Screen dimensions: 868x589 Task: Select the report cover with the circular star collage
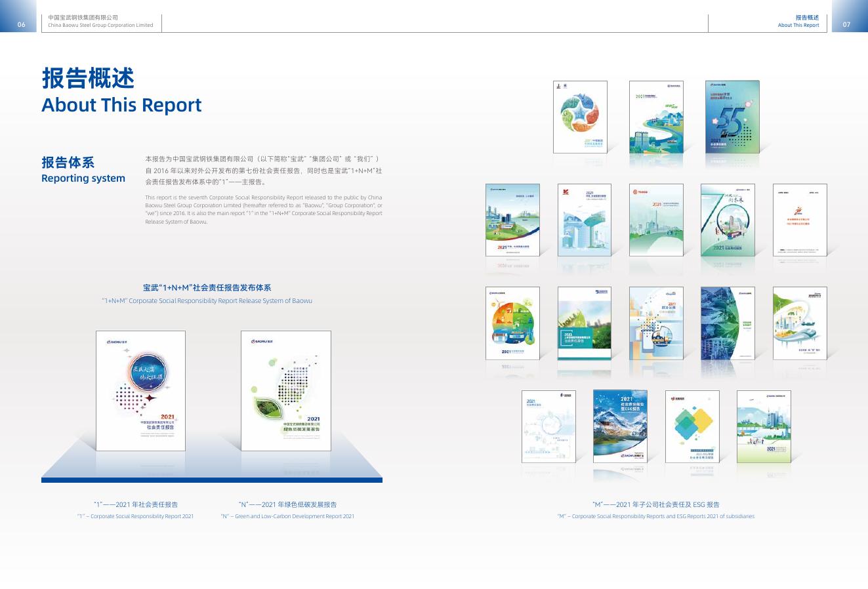coord(580,117)
